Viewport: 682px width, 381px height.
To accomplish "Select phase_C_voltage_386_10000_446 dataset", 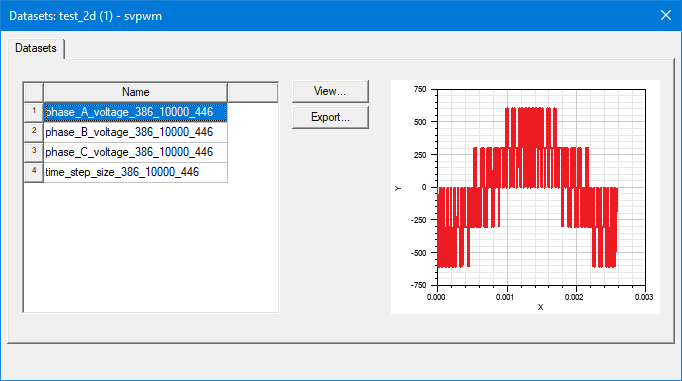I will point(136,152).
